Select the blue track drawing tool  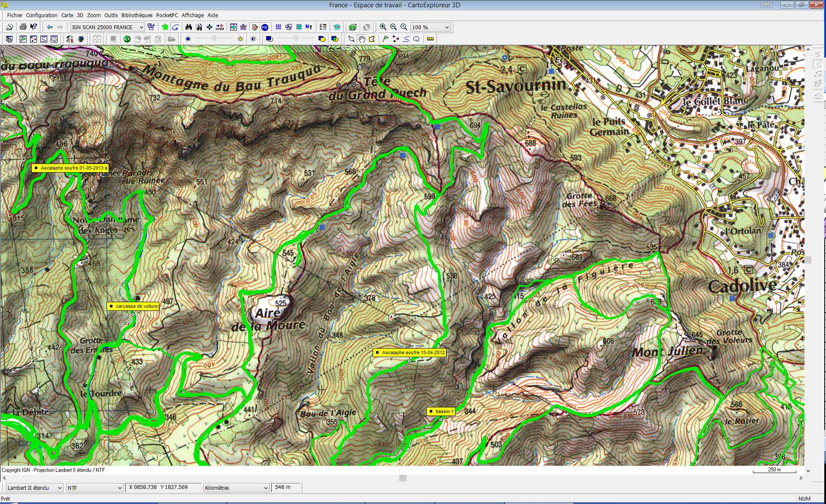click(x=406, y=39)
